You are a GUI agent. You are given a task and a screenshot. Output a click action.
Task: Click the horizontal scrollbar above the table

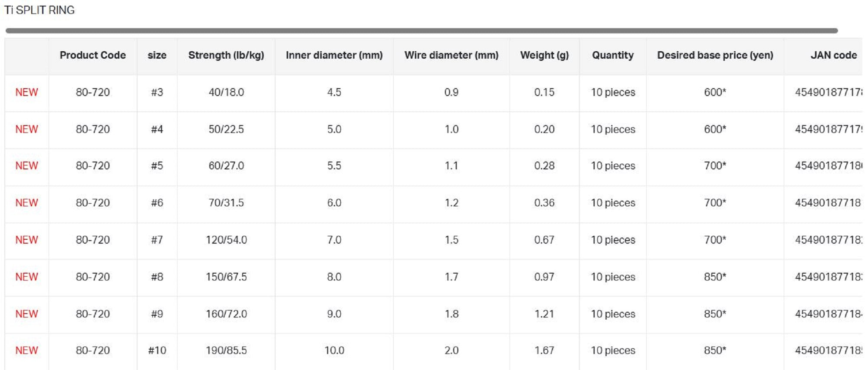[421, 31]
